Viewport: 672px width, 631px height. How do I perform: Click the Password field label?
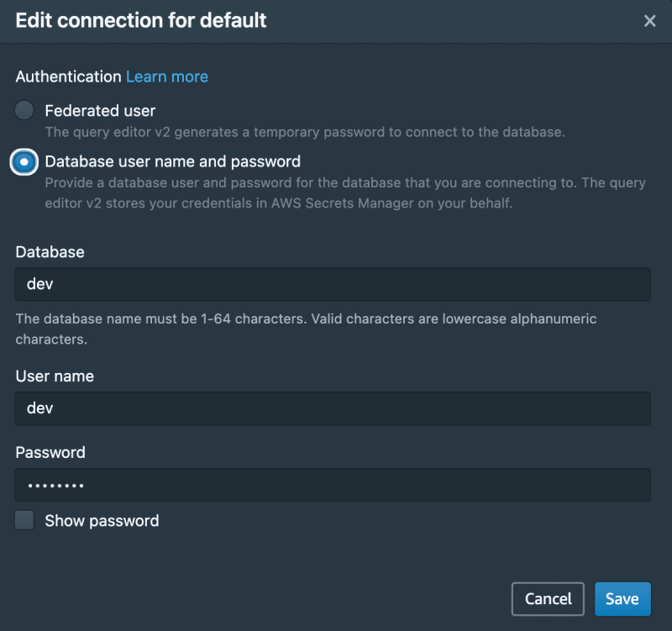coord(50,453)
